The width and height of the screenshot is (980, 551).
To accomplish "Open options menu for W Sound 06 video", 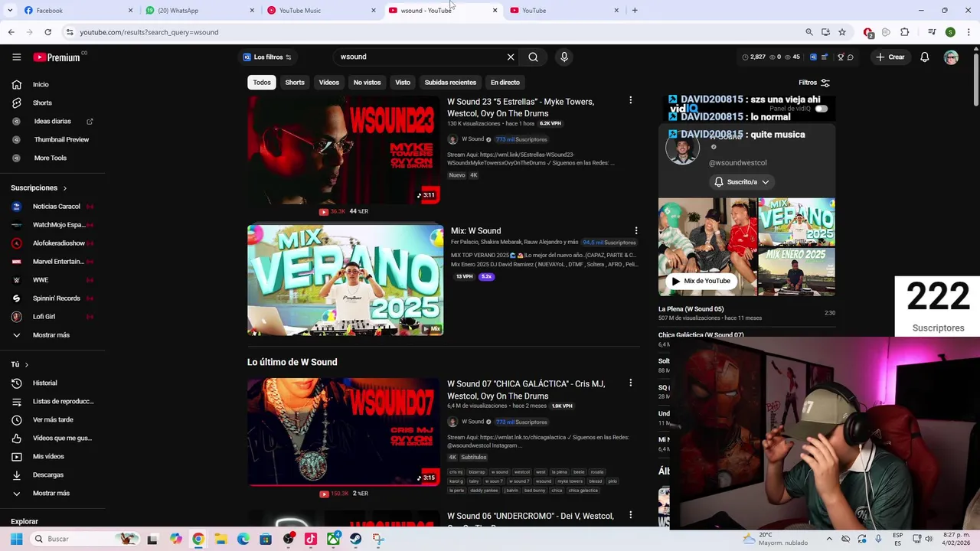I will point(630,515).
